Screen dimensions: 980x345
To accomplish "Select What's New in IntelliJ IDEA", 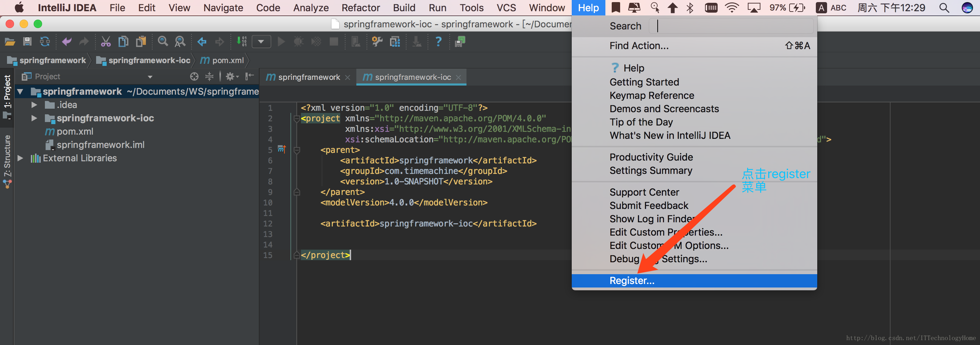I will (x=694, y=135).
